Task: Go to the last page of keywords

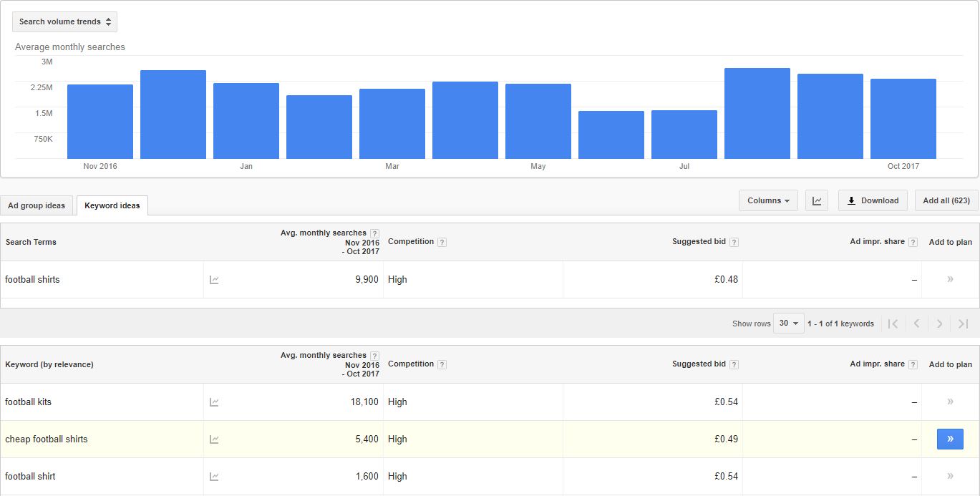Action: pyautogui.click(x=963, y=324)
